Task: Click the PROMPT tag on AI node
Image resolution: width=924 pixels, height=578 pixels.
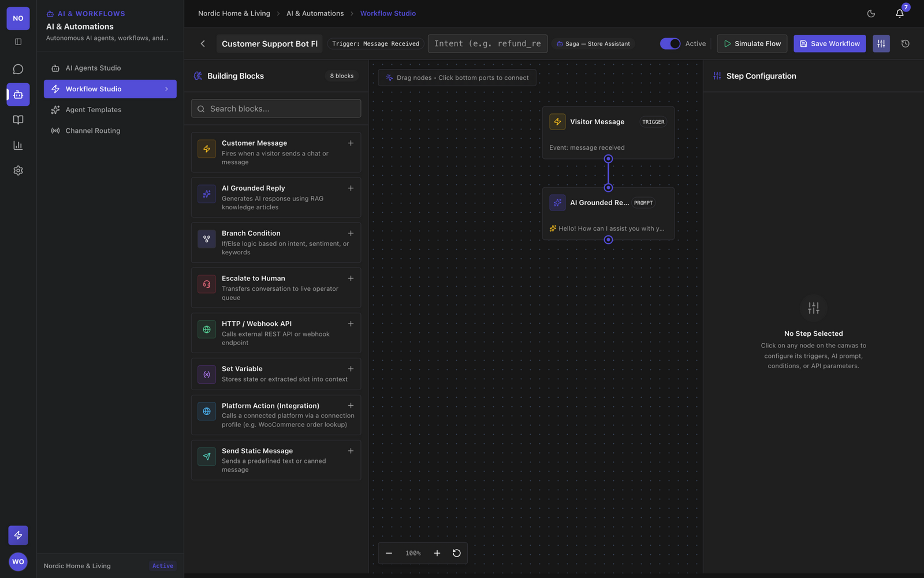Action: (x=643, y=203)
